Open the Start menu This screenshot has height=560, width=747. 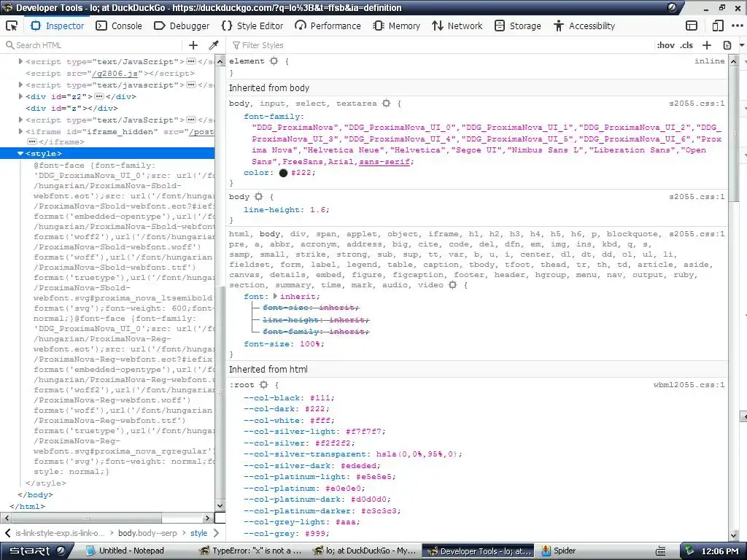[x=36, y=551]
